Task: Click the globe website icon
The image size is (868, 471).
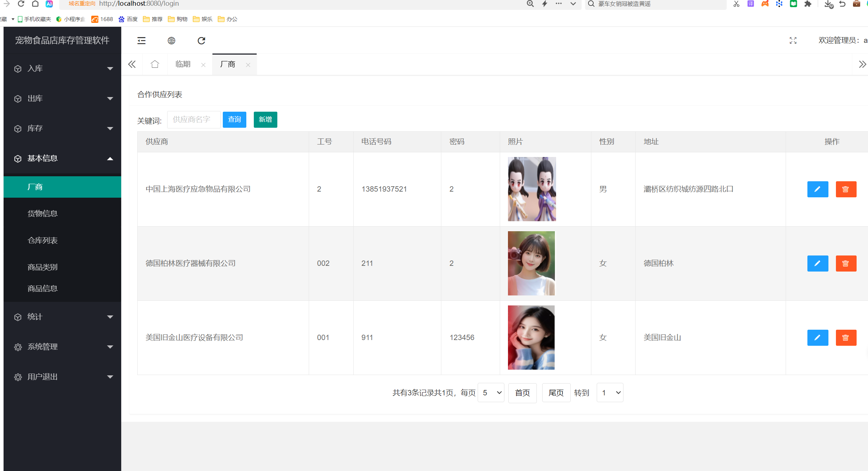Action: pos(171,40)
